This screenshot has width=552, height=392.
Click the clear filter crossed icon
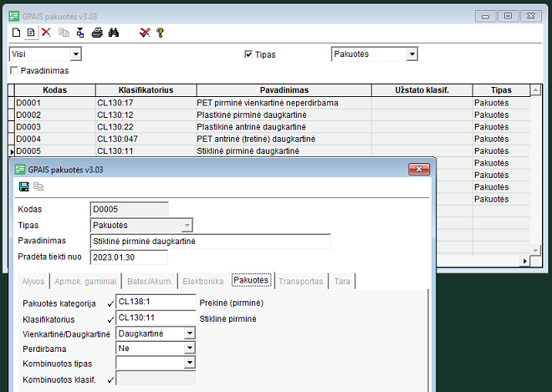[145, 33]
